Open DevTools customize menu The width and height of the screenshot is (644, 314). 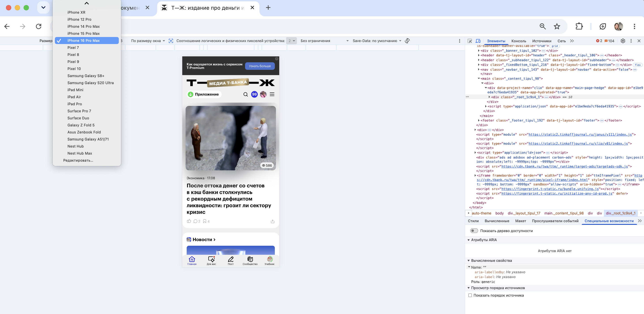(631, 41)
